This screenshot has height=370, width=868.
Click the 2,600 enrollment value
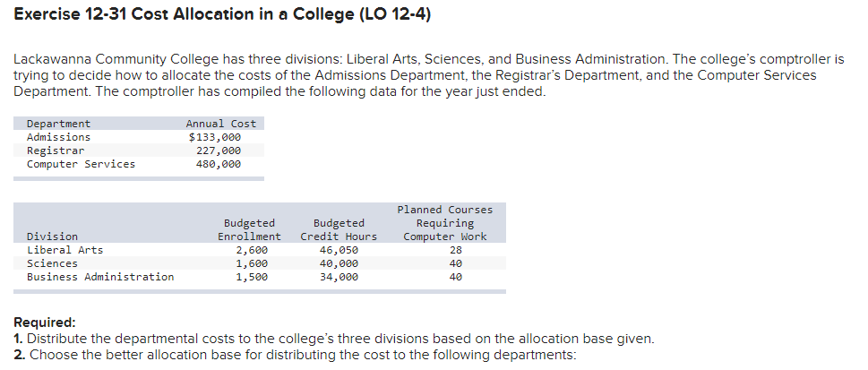tap(252, 250)
